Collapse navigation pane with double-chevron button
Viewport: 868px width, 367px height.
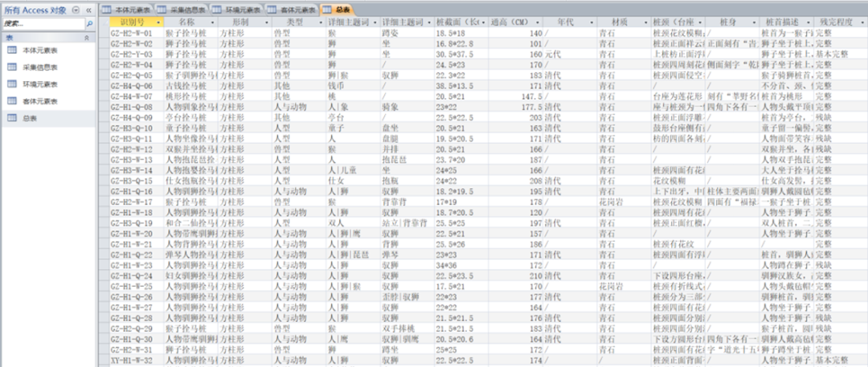[x=88, y=8]
